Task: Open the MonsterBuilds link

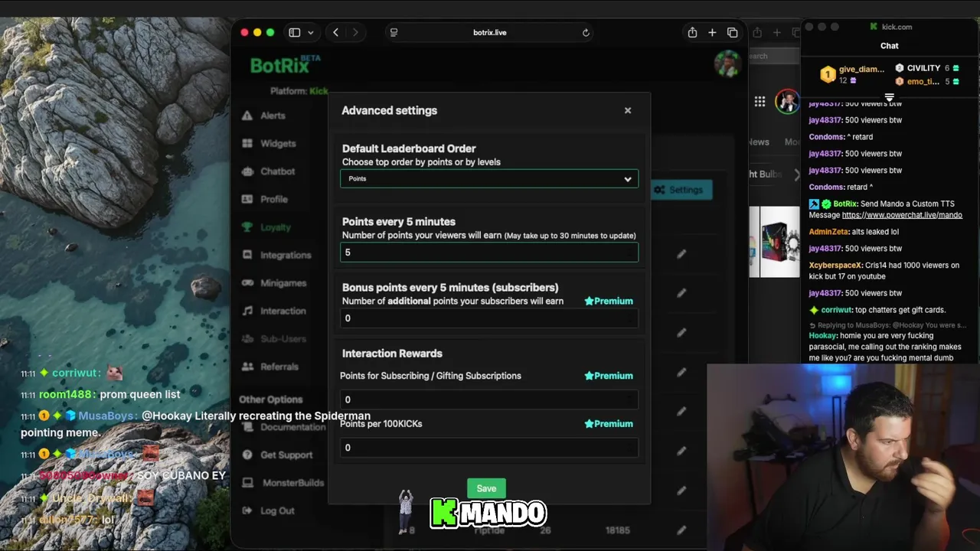Action: point(293,483)
